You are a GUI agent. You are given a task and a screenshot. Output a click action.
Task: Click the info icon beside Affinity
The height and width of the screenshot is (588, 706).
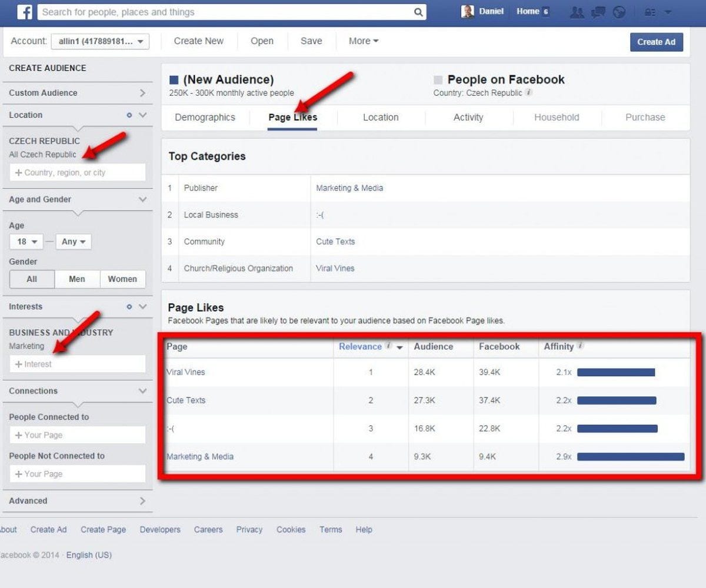click(x=580, y=346)
